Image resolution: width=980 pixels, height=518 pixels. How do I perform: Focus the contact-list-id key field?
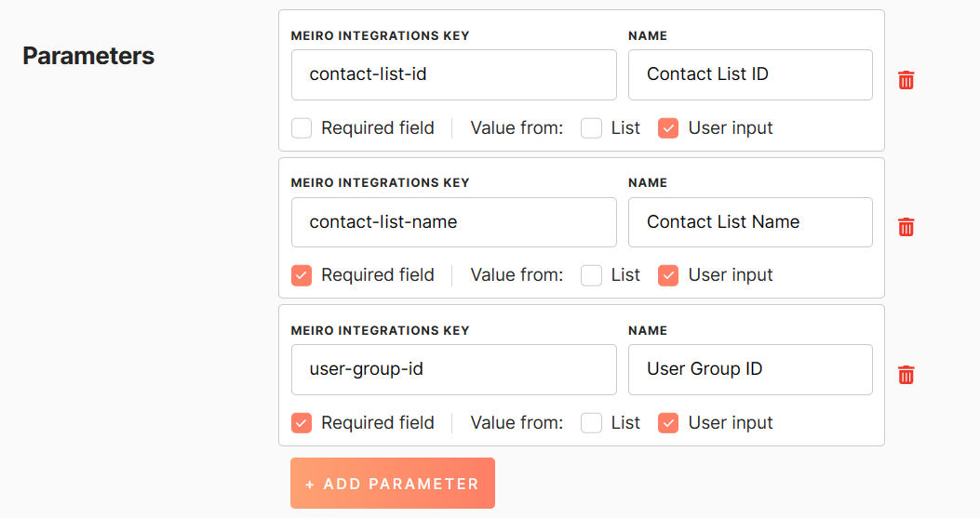[x=453, y=74]
